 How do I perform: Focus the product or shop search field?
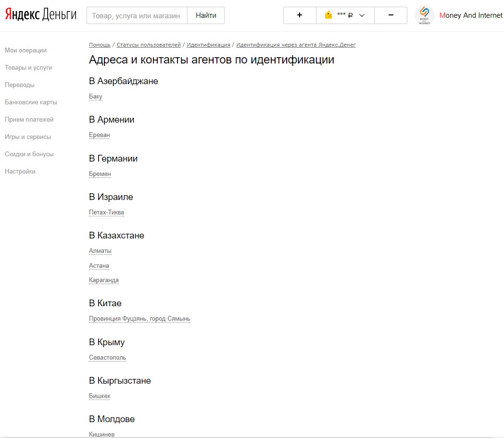[x=137, y=15]
